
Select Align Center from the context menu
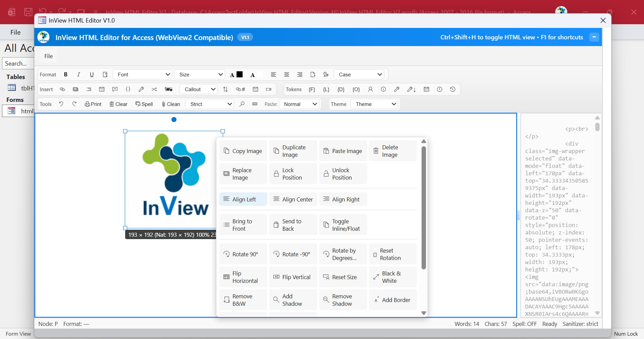coord(293,199)
